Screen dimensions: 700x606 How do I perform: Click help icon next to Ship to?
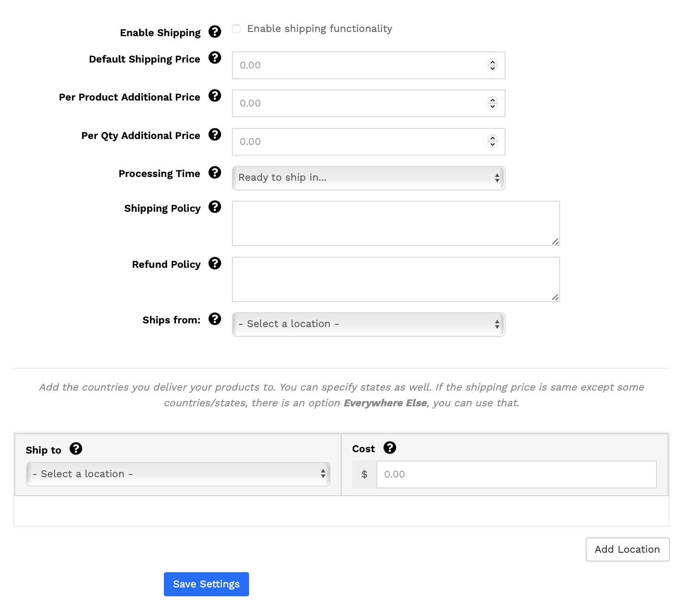[76, 448]
